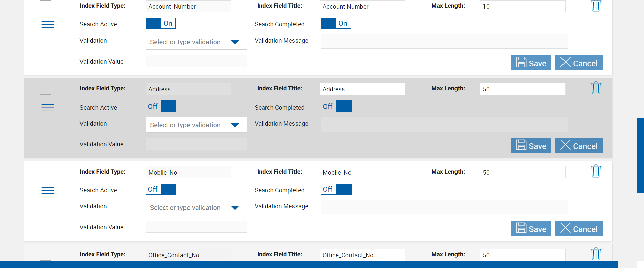The image size is (644, 268).
Task: Delete the Office_Contact_No field with trash icon
Action: 596,254
